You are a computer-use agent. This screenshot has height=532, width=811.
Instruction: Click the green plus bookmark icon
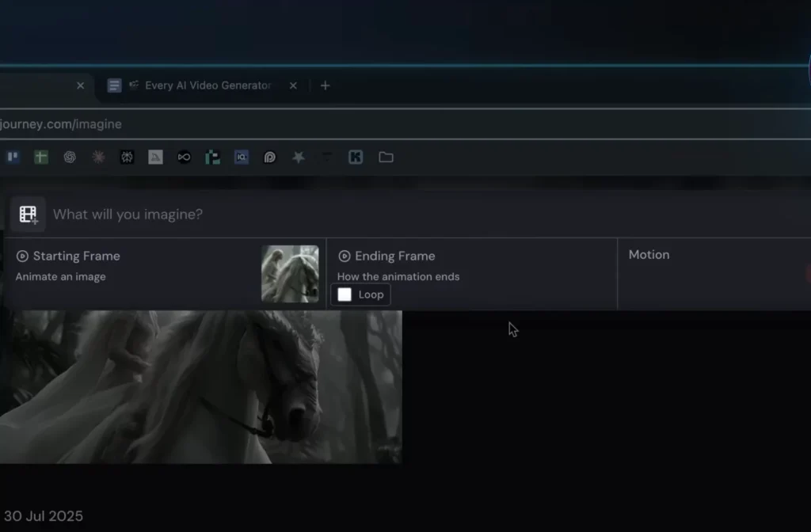[x=41, y=157]
